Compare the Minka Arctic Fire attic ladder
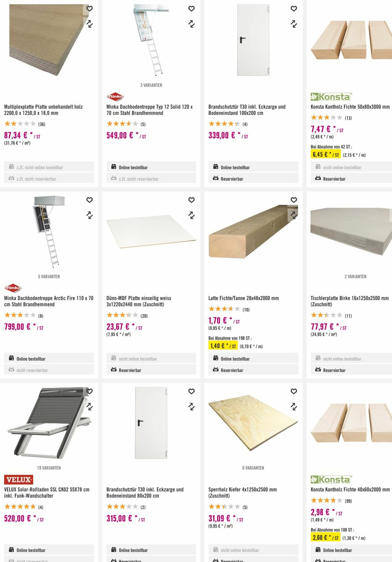 point(89,215)
